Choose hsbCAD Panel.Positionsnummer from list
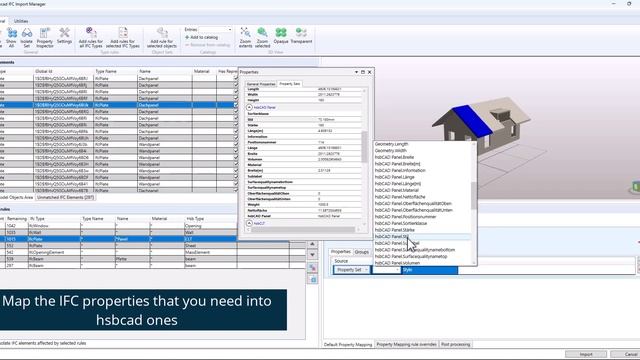 405,216
